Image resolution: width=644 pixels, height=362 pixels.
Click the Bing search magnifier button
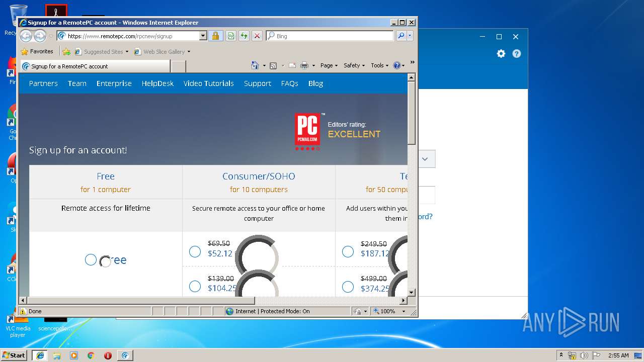click(x=401, y=36)
